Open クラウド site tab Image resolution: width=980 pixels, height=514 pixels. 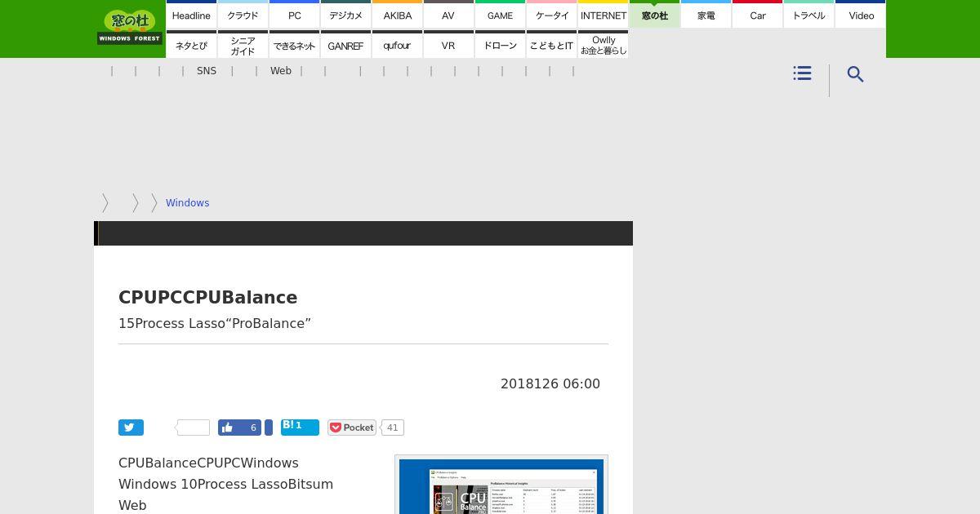(243, 15)
